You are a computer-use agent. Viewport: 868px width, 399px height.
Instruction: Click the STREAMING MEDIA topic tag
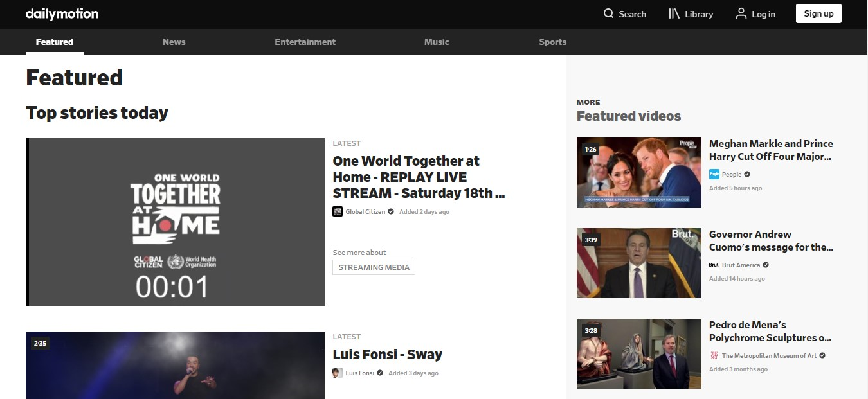(374, 267)
